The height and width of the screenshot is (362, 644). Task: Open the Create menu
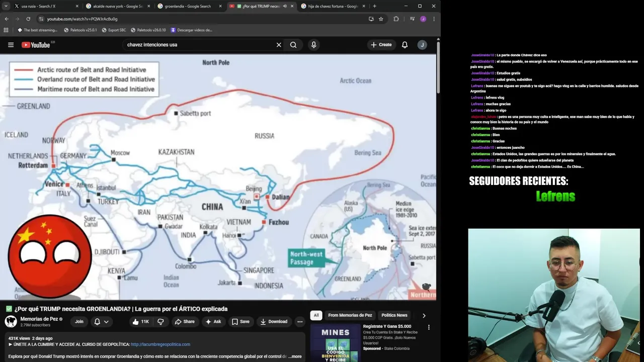[x=381, y=45]
